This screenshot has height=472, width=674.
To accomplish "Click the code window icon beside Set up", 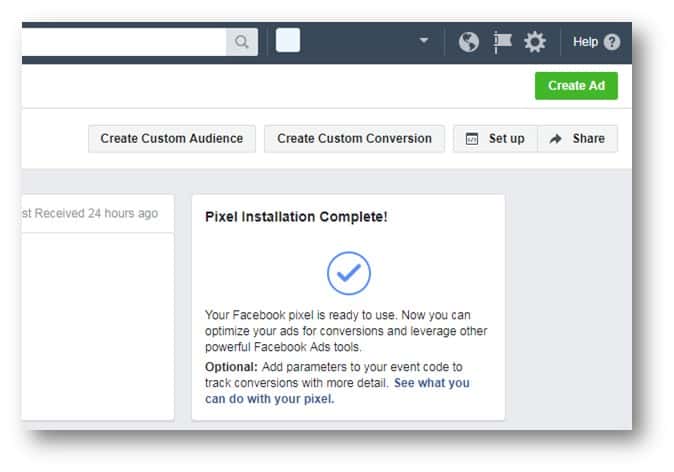I will tap(472, 139).
